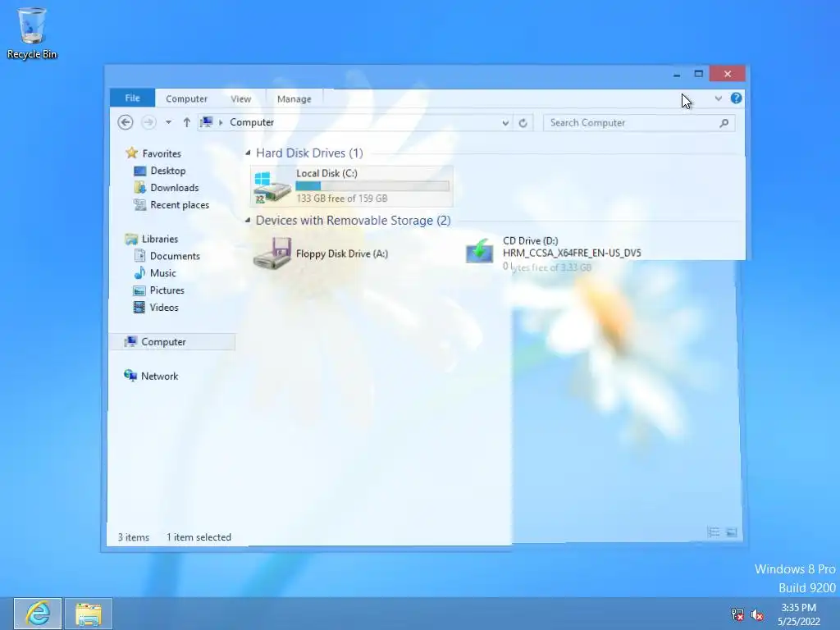The image size is (840, 630).
Task: Click the Videos filmstrip icon
Action: coord(139,308)
